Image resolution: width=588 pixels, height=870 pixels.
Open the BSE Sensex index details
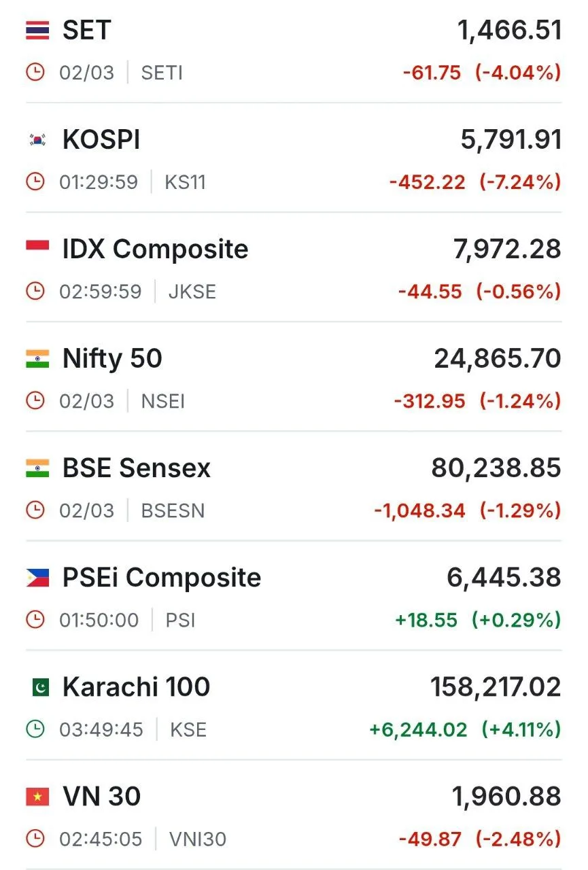pos(136,468)
